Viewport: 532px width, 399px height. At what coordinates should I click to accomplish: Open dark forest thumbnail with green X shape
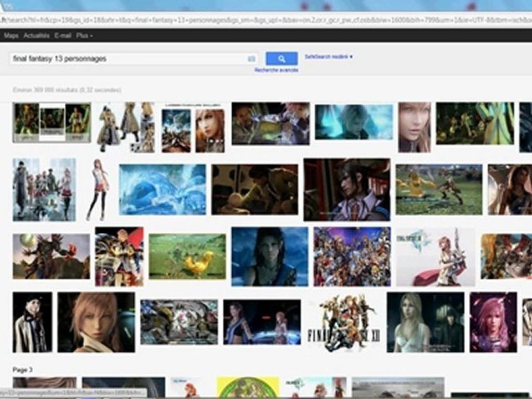(475, 124)
